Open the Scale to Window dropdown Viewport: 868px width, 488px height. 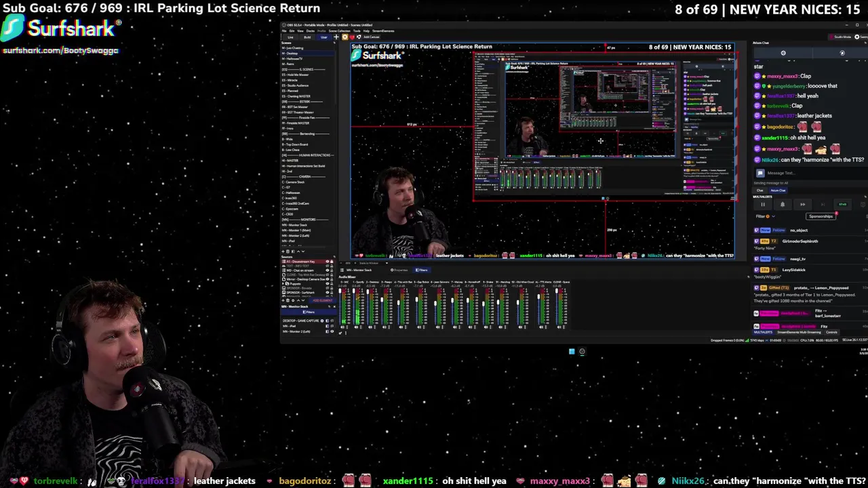pyautogui.click(x=374, y=263)
